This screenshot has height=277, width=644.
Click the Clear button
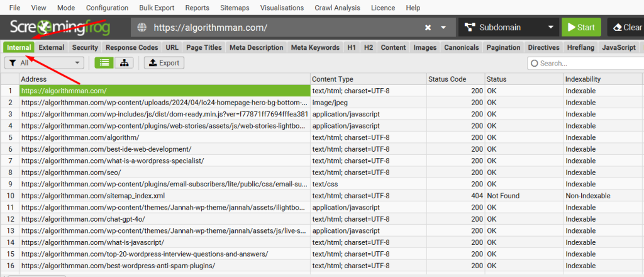click(626, 28)
